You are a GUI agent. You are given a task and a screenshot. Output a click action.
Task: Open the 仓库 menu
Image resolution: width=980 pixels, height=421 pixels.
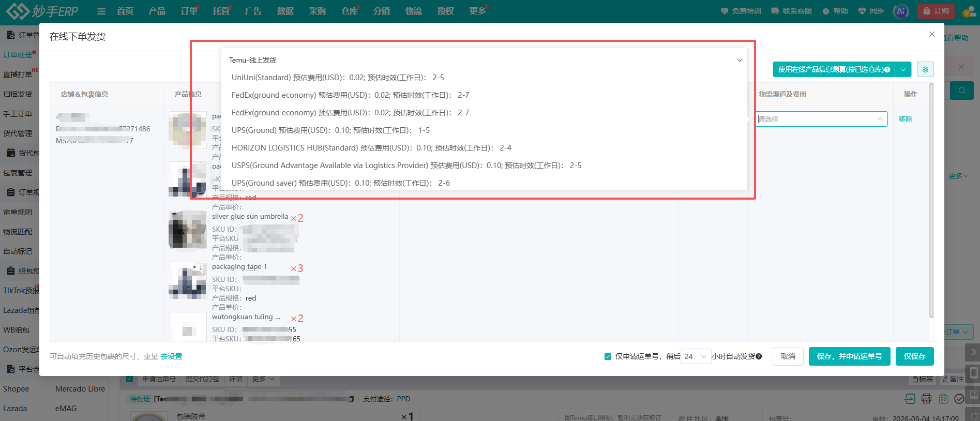350,11
